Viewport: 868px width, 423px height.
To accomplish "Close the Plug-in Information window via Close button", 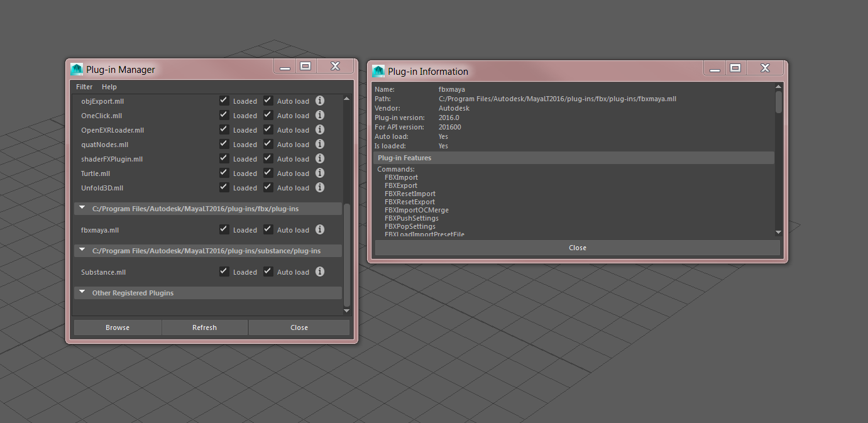I will 577,247.
